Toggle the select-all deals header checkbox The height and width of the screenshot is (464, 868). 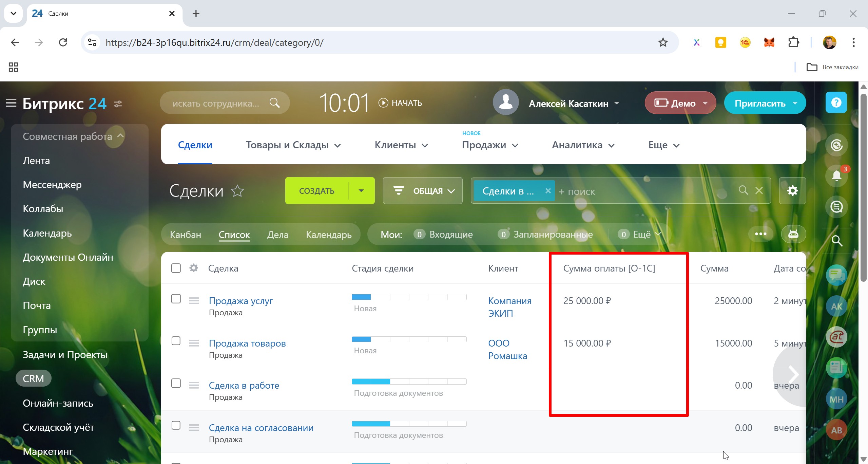pos(176,268)
